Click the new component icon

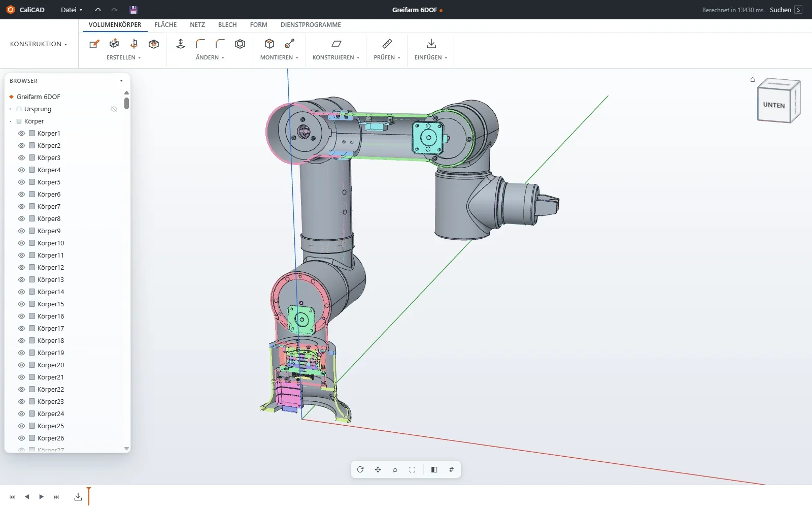tap(269, 44)
